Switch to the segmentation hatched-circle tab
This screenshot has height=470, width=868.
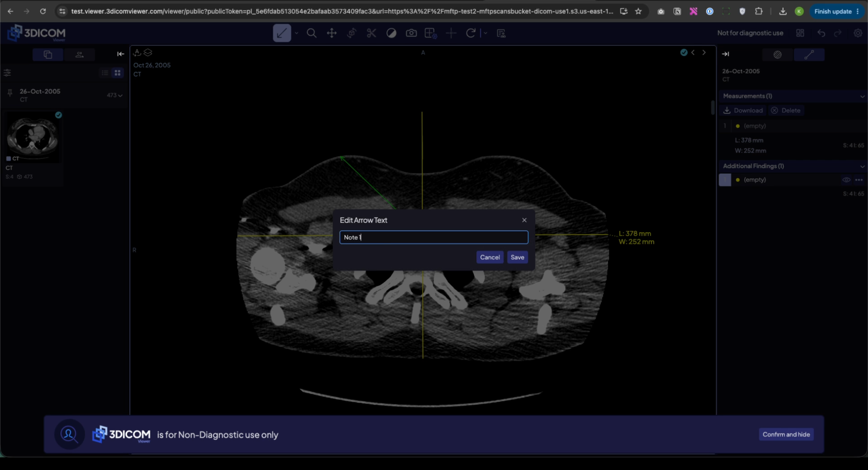[x=778, y=54]
